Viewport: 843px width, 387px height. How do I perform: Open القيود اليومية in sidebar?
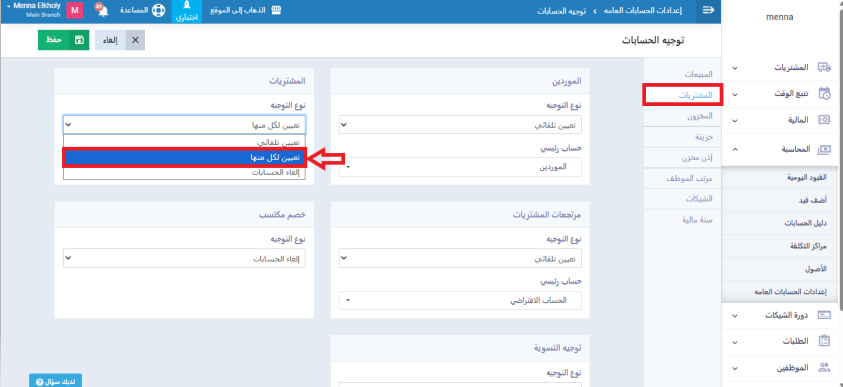coord(780,177)
